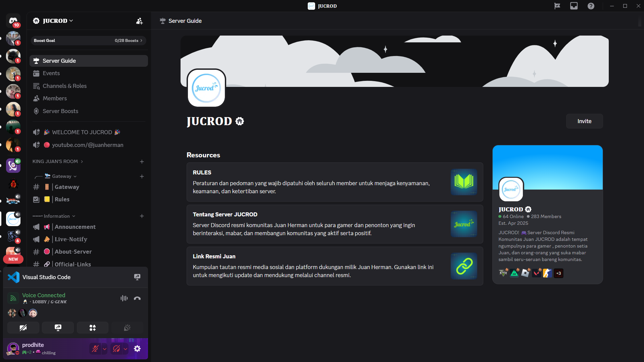Open Members list in sidebar
The height and width of the screenshot is (362, 644).
pyautogui.click(x=89, y=98)
